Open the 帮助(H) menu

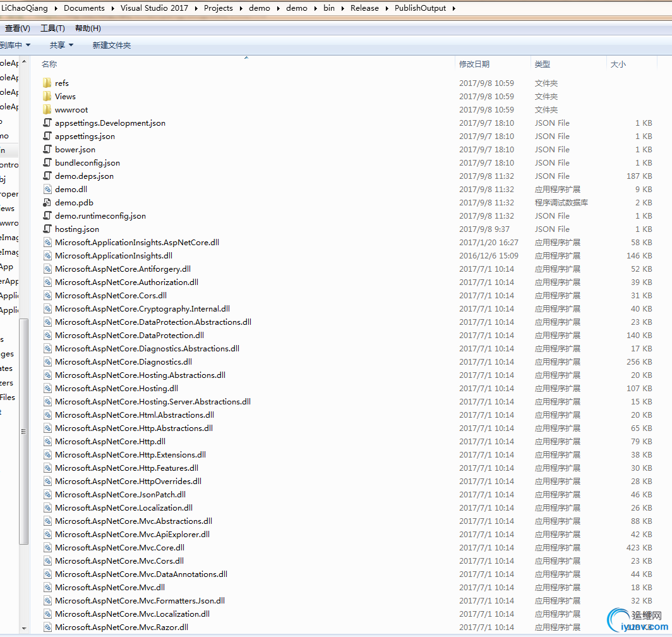(x=88, y=28)
